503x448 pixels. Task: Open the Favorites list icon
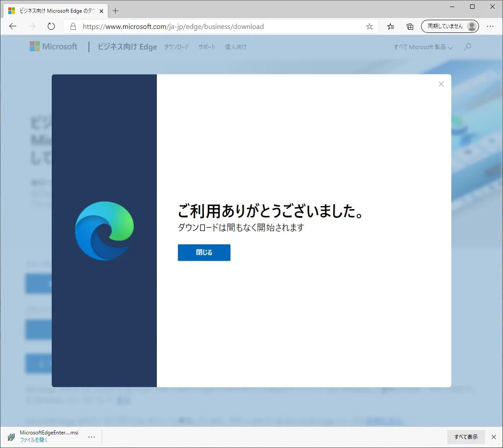tap(390, 27)
